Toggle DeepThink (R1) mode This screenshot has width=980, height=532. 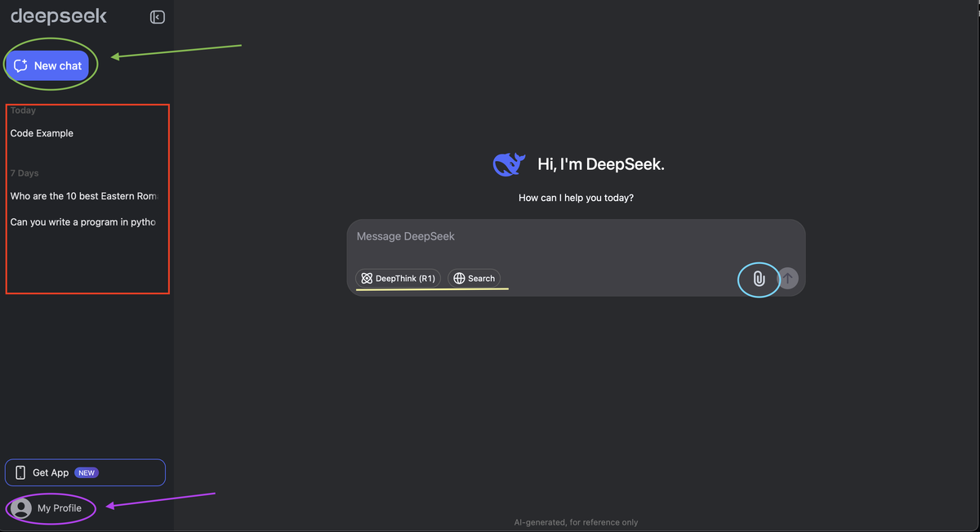(x=398, y=279)
